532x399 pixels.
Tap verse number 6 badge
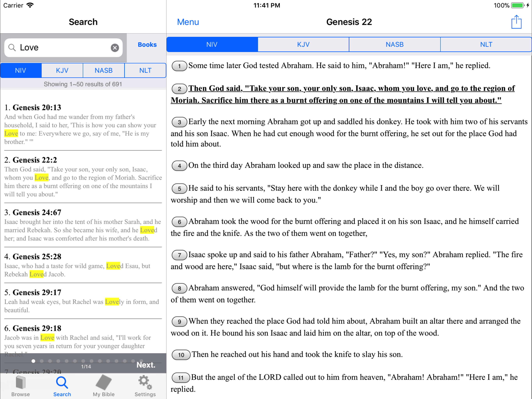point(179,222)
